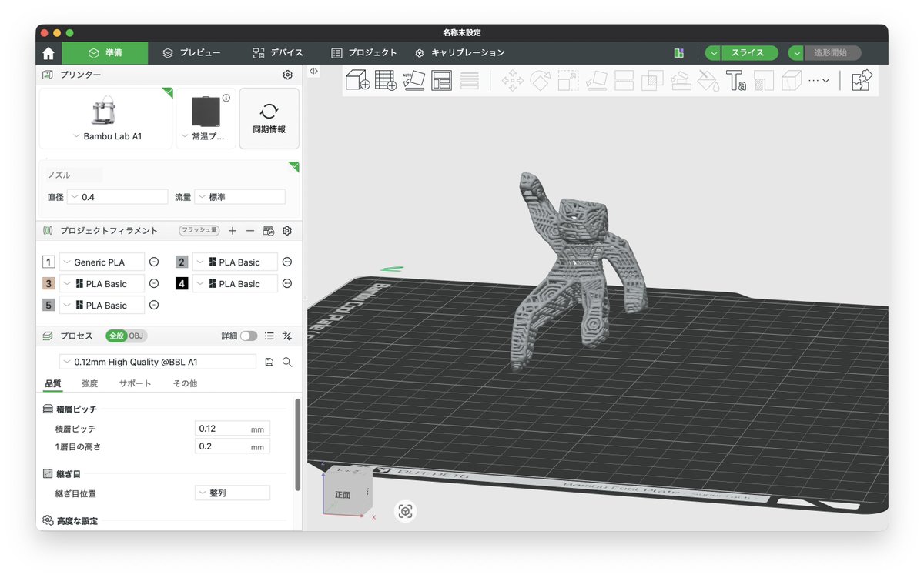Select the Mesh boolean tool icon
This screenshot has width=924, height=578.
point(652,81)
